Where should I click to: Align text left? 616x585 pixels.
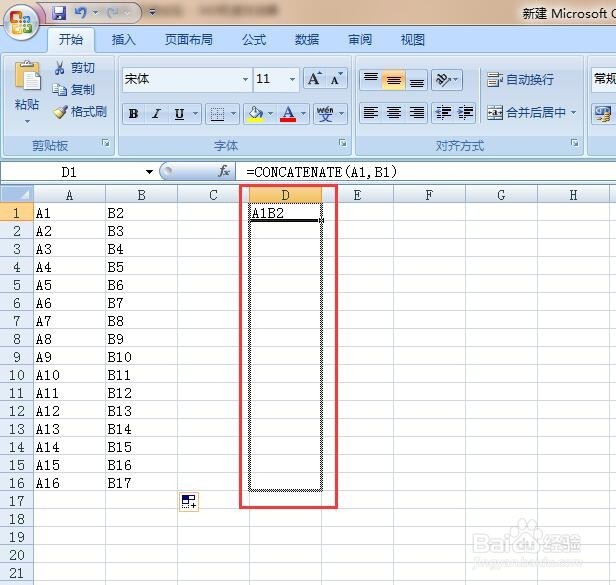370,113
